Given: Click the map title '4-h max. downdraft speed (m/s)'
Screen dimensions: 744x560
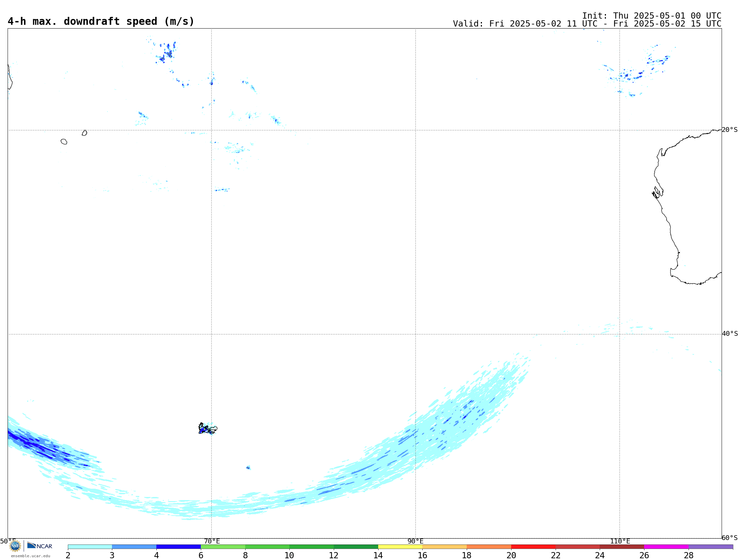Looking at the screenshot, I should pos(101,21).
